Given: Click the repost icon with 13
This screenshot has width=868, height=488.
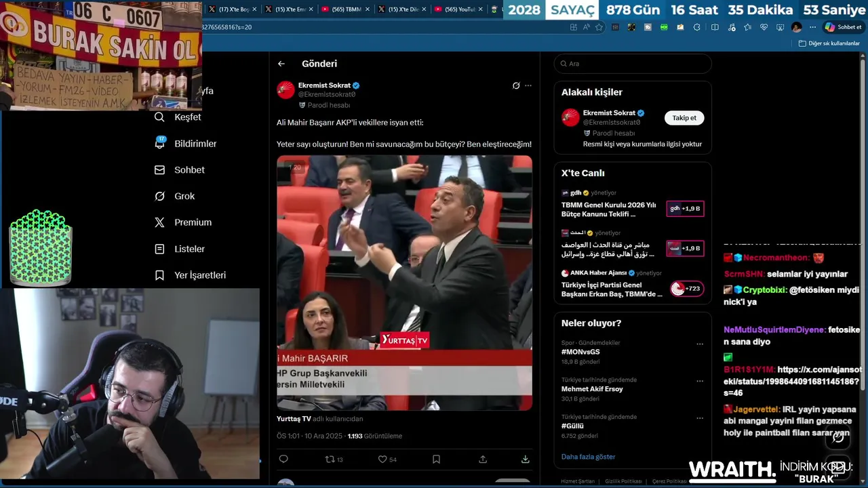Looking at the screenshot, I should (334, 459).
